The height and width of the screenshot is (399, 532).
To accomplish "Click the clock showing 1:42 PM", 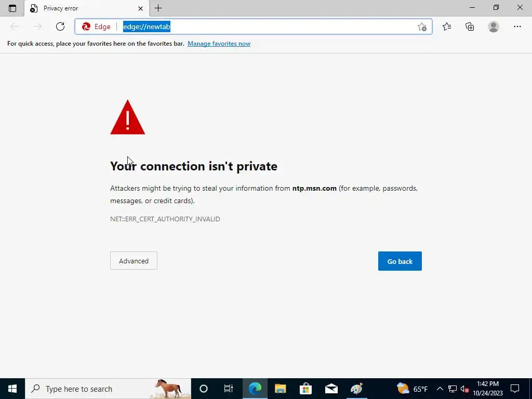I will (488, 389).
